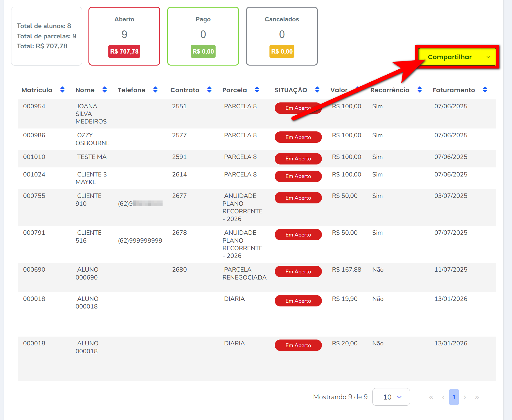Sort table by Matrícula column arrows
The width and height of the screenshot is (512, 420).
tap(62, 90)
